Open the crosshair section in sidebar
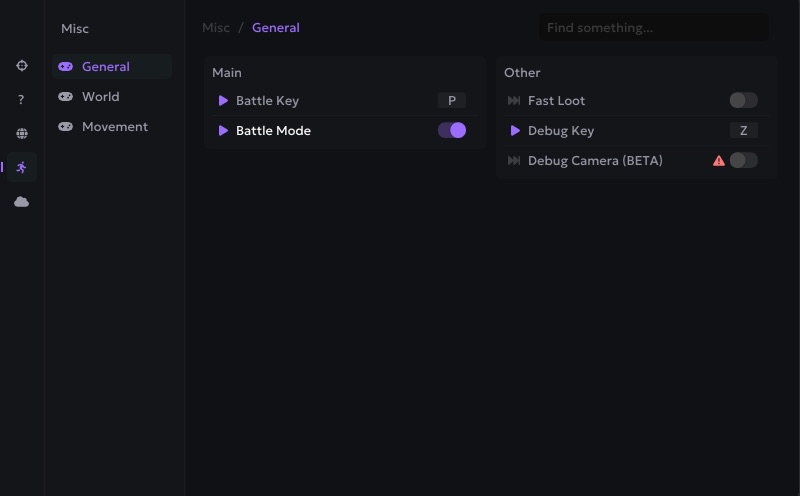The height and width of the screenshot is (496, 800). pyautogui.click(x=22, y=66)
